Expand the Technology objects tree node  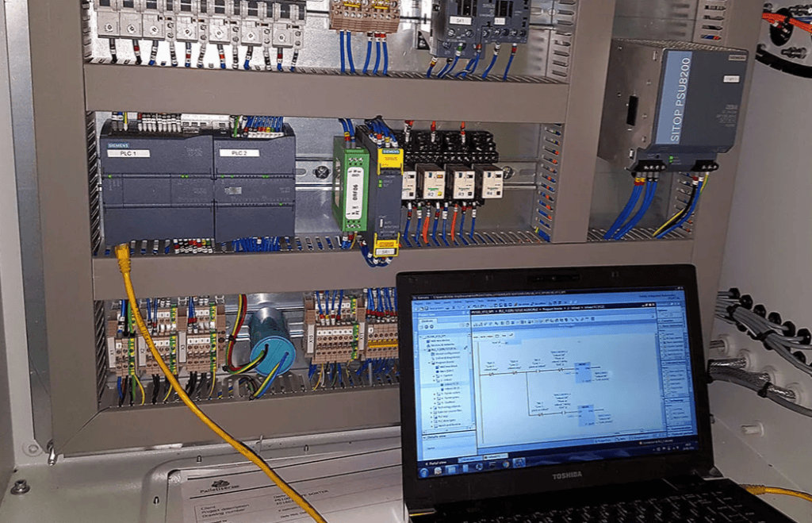click(x=432, y=408)
